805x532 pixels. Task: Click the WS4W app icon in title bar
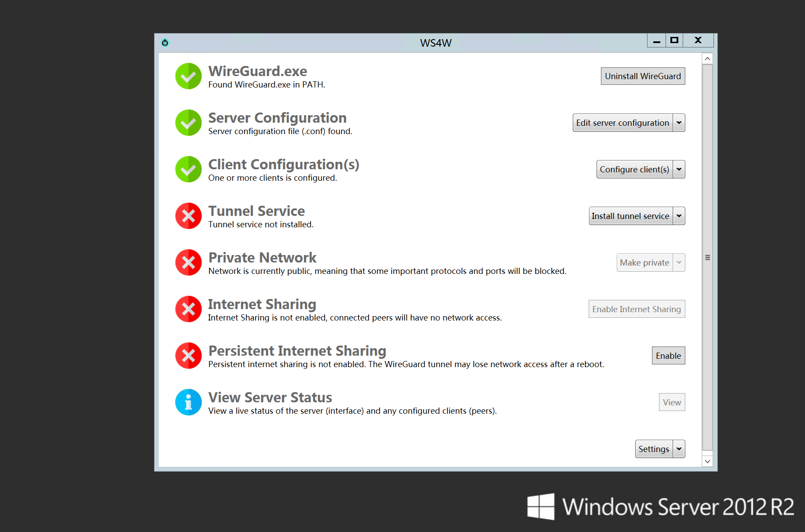(x=165, y=43)
